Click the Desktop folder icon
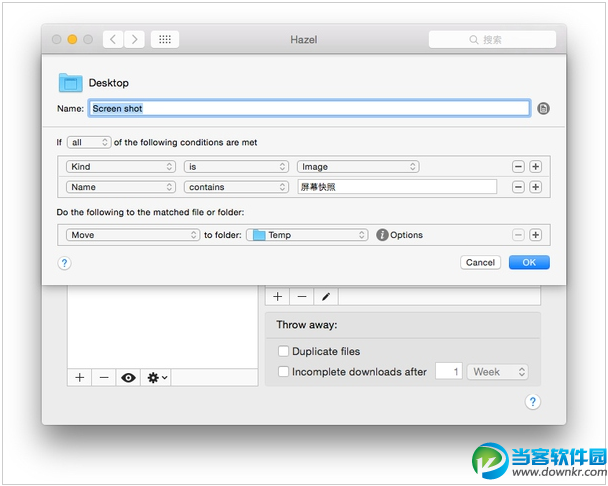608x486 pixels. pos(70,83)
